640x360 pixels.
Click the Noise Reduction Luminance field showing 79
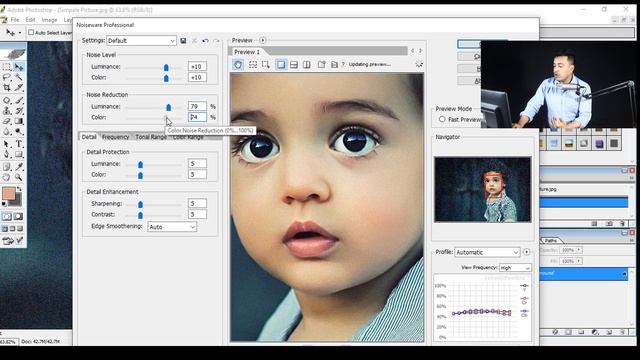(x=198, y=107)
